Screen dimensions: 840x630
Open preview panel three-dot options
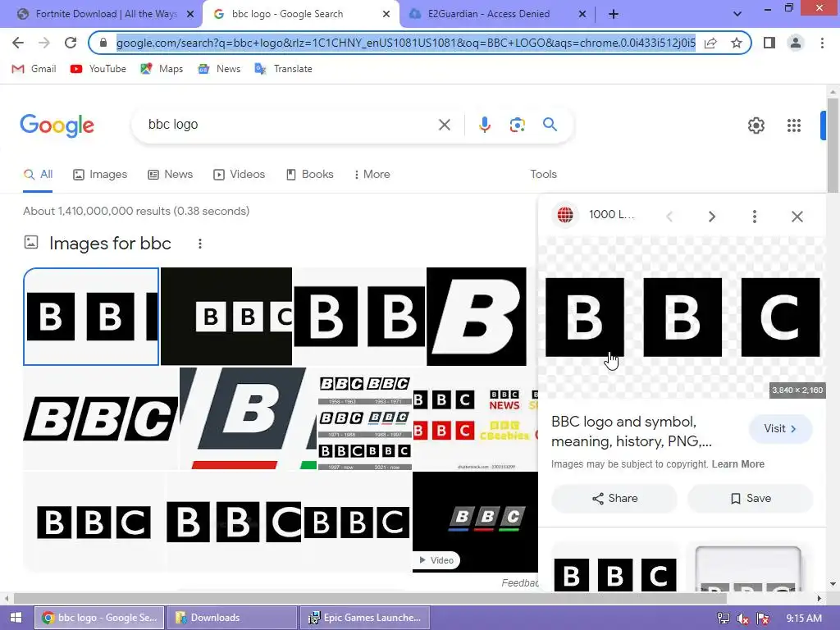coord(755,217)
